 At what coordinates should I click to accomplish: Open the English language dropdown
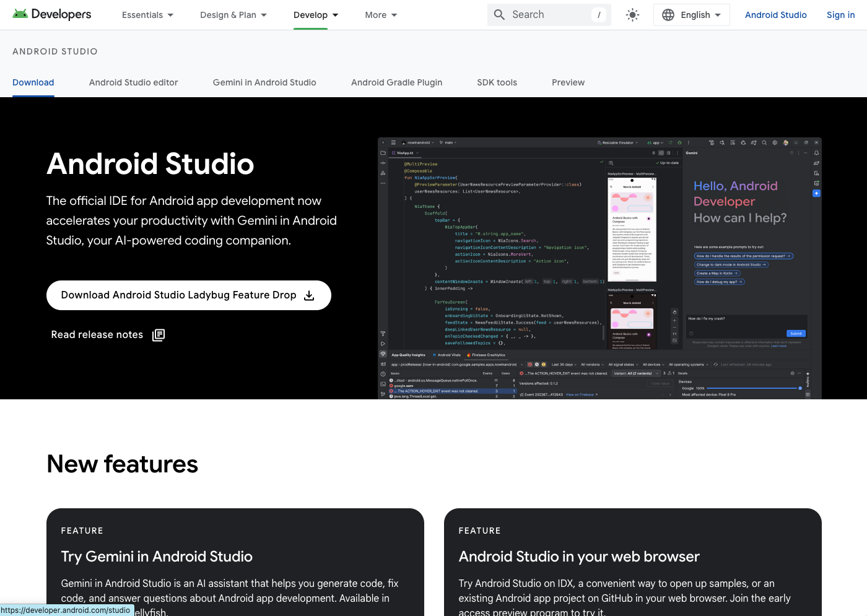(692, 15)
